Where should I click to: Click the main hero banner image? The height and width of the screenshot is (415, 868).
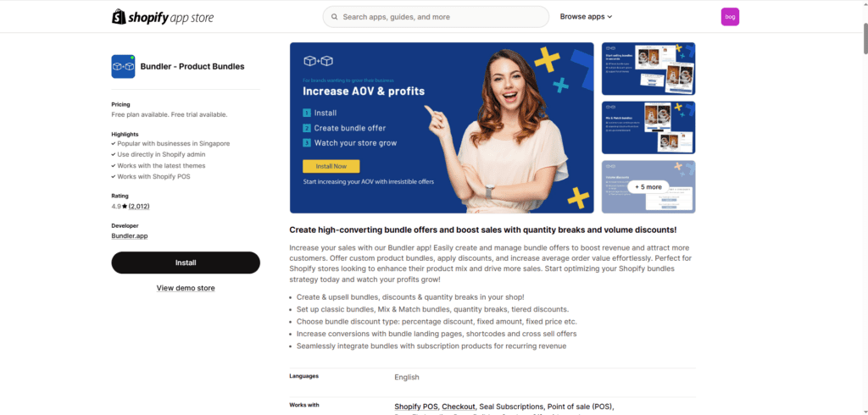[x=441, y=127]
